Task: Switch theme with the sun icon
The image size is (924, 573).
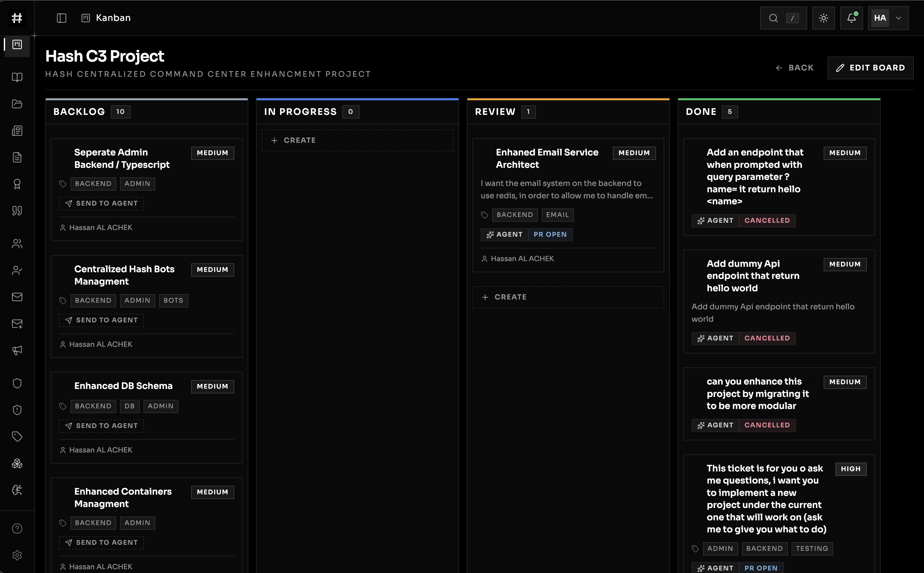Action: 823,18
